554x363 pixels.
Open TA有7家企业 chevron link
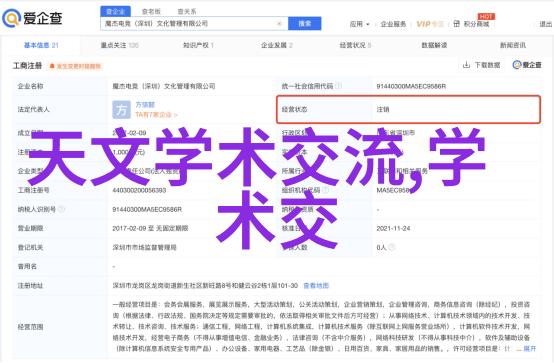coord(156,115)
